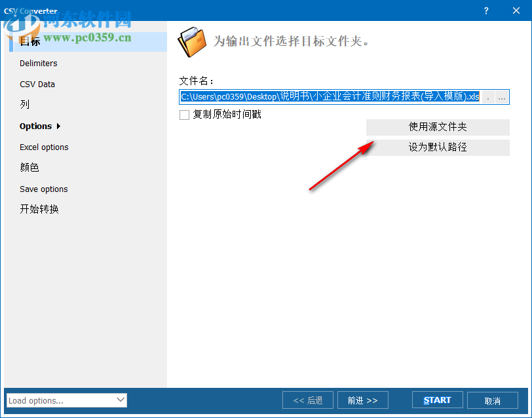
Task: Select the 颜色 (Colors) section
Action: tap(29, 167)
